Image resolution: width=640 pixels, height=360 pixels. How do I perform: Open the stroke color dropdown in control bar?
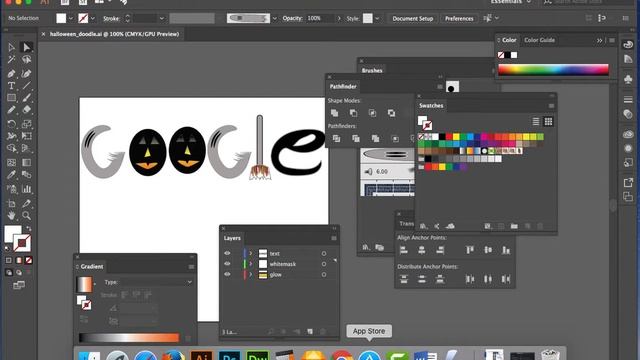pos(93,18)
